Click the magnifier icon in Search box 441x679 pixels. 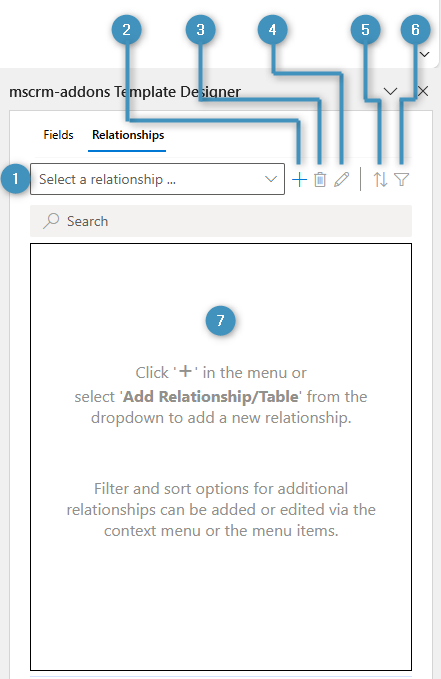click(51, 221)
